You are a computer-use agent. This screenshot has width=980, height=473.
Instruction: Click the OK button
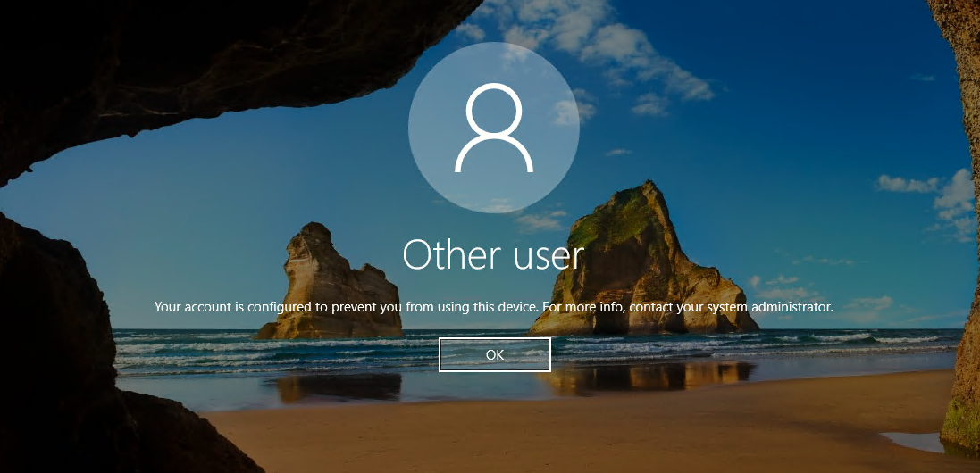point(494,354)
